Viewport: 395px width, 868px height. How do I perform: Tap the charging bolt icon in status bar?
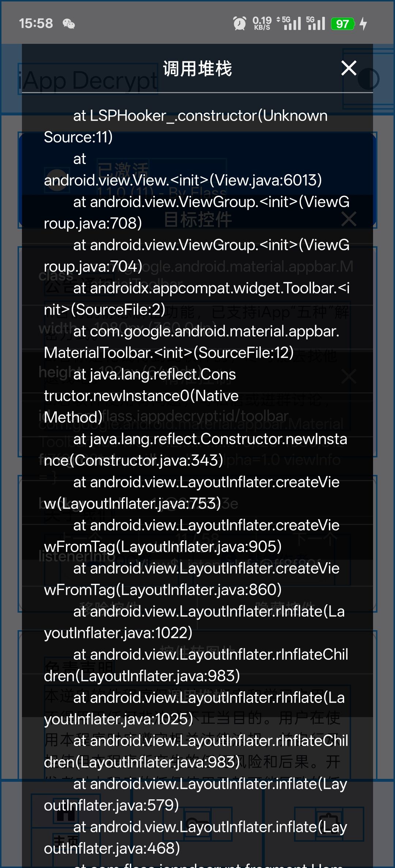click(363, 24)
